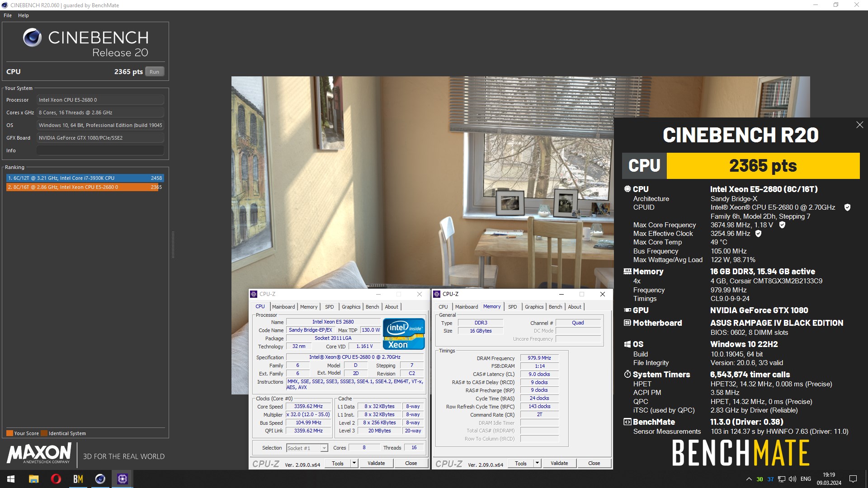Click the System Timers stopwatch icon
The image size is (868, 488).
pyautogui.click(x=627, y=374)
